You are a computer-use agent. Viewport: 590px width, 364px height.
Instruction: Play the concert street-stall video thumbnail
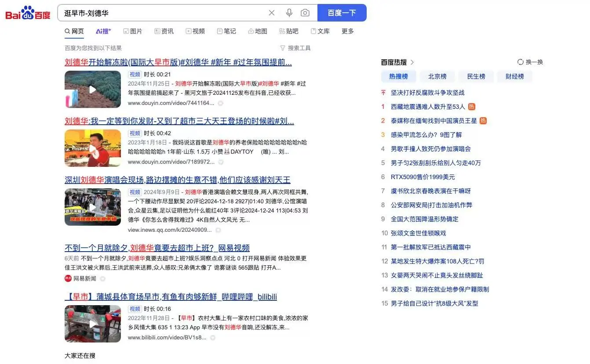(93, 207)
